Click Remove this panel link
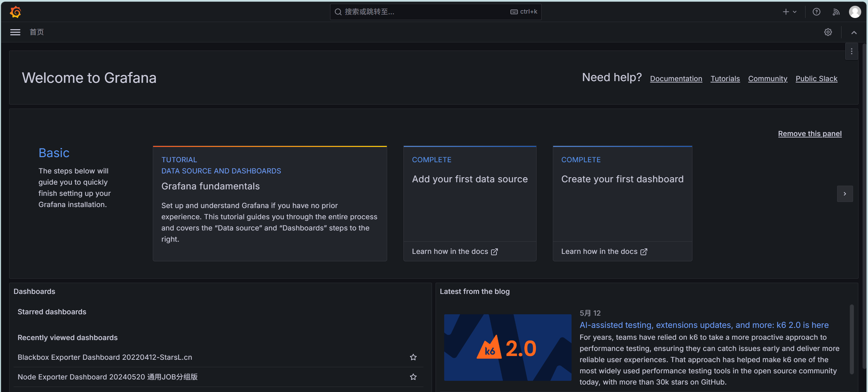The width and height of the screenshot is (868, 392). tap(810, 134)
